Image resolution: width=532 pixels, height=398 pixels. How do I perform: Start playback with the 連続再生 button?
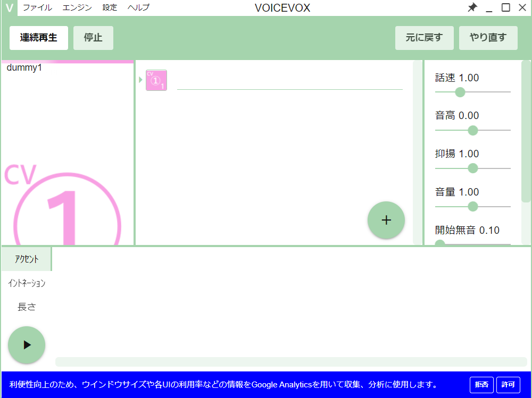pos(38,38)
